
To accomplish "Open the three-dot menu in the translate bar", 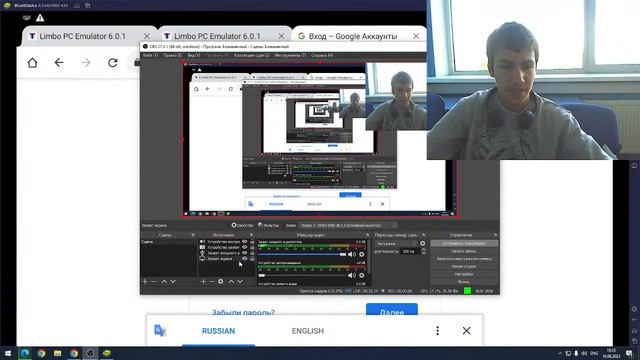I will 438,331.
